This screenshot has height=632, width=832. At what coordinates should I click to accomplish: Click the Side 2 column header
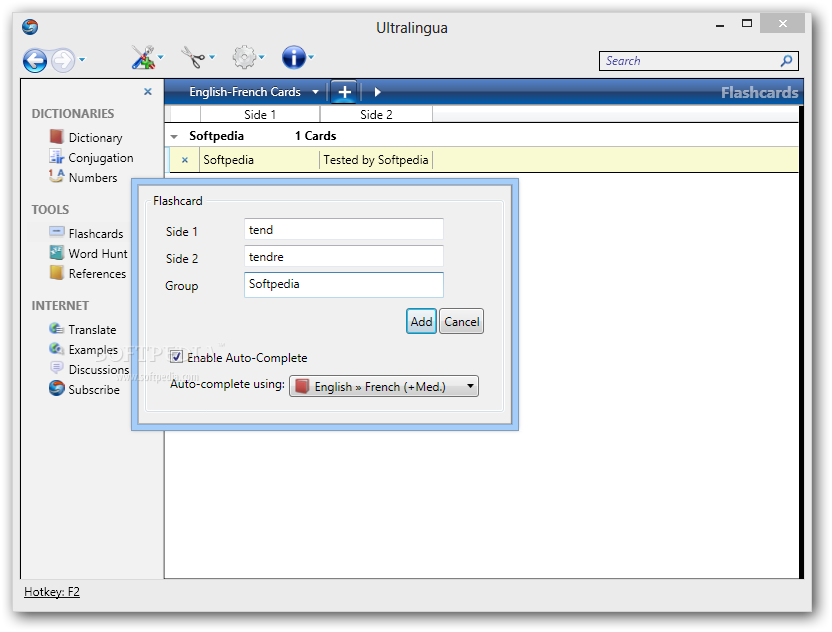click(376, 115)
